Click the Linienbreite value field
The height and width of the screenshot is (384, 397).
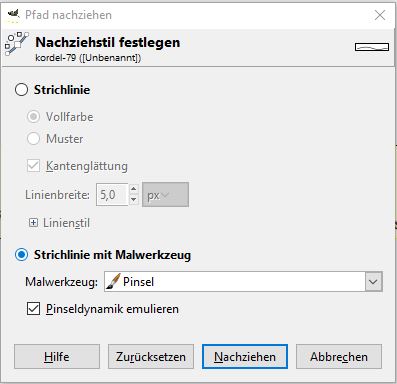[112, 195]
